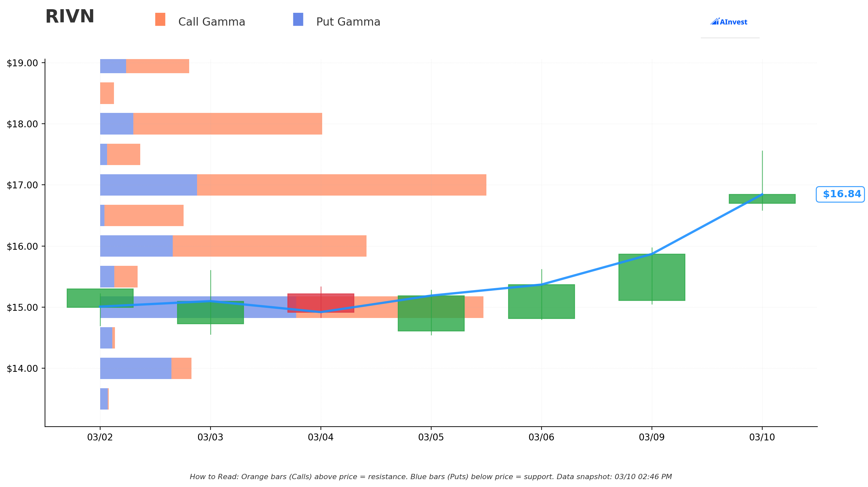
Task: Click the orange call gamma bar at $19.00
Action: (x=158, y=66)
